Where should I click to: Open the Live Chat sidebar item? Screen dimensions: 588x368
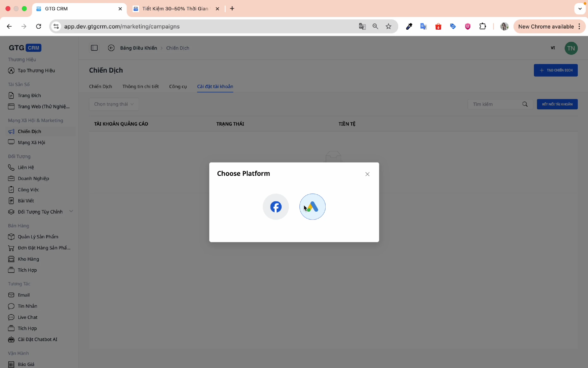click(x=28, y=317)
